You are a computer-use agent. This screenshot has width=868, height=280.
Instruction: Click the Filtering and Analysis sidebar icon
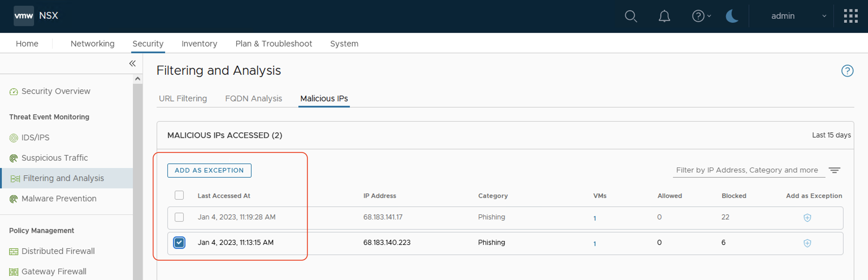(15, 178)
